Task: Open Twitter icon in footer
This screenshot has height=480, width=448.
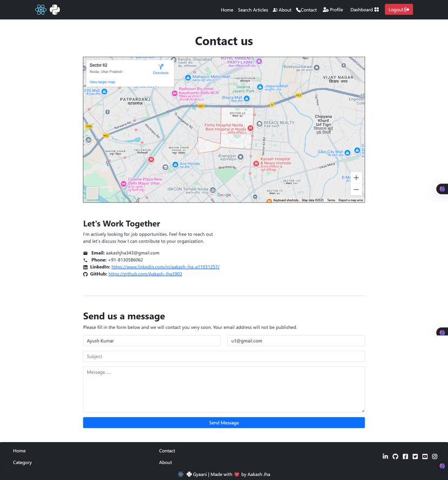Action: click(415, 457)
